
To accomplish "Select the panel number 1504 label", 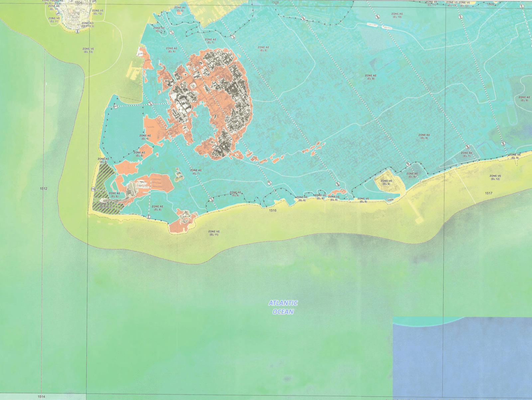I will point(78,3).
